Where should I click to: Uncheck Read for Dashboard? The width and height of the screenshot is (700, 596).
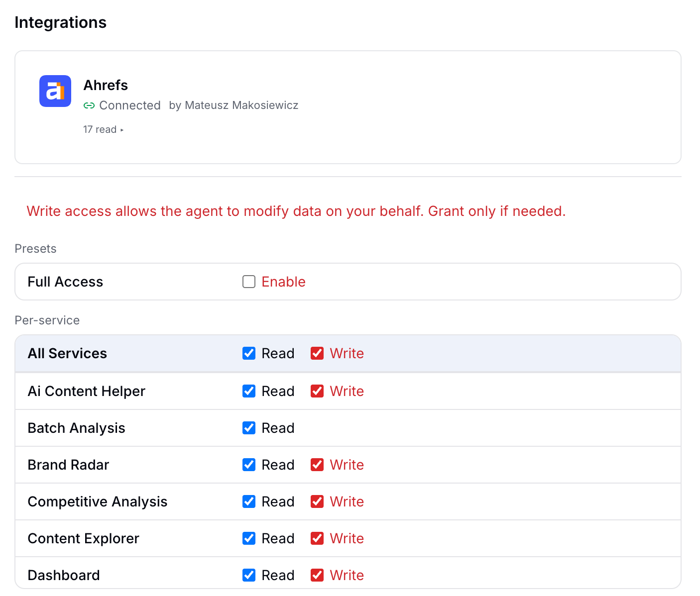coord(249,575)
